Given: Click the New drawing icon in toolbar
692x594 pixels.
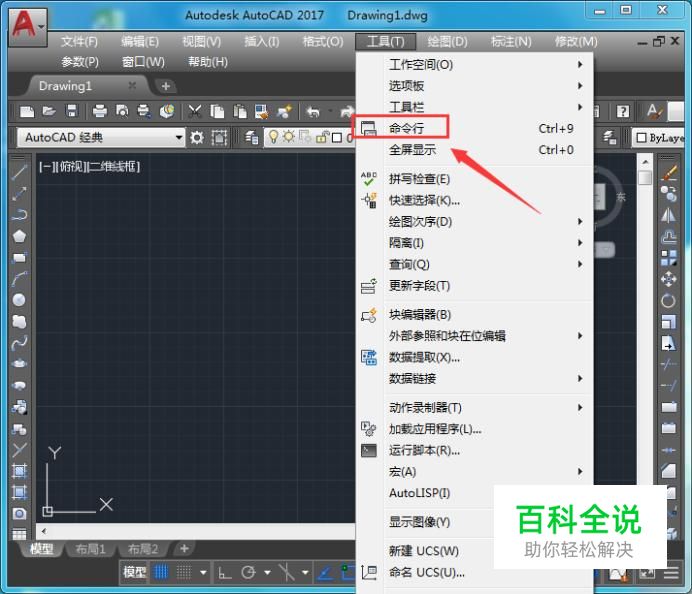Looking at the screenshot, I should 27,111.
